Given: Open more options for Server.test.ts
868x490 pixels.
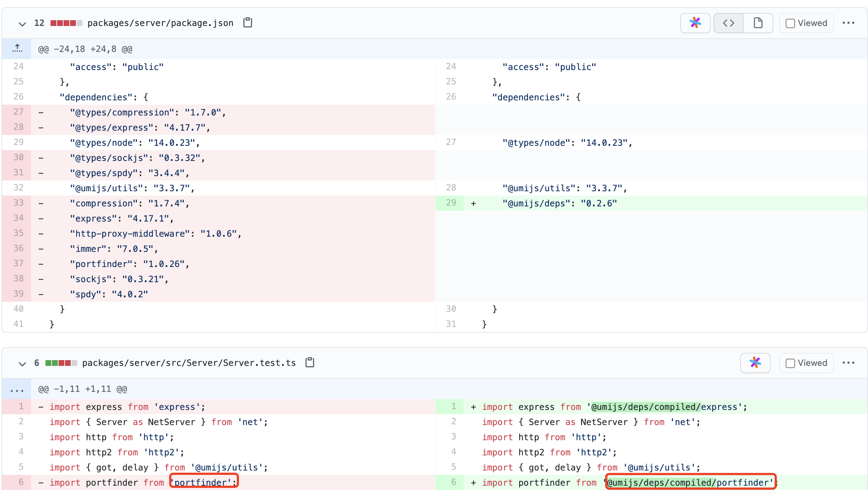Looking at the screenshot, I should (848, 363).
